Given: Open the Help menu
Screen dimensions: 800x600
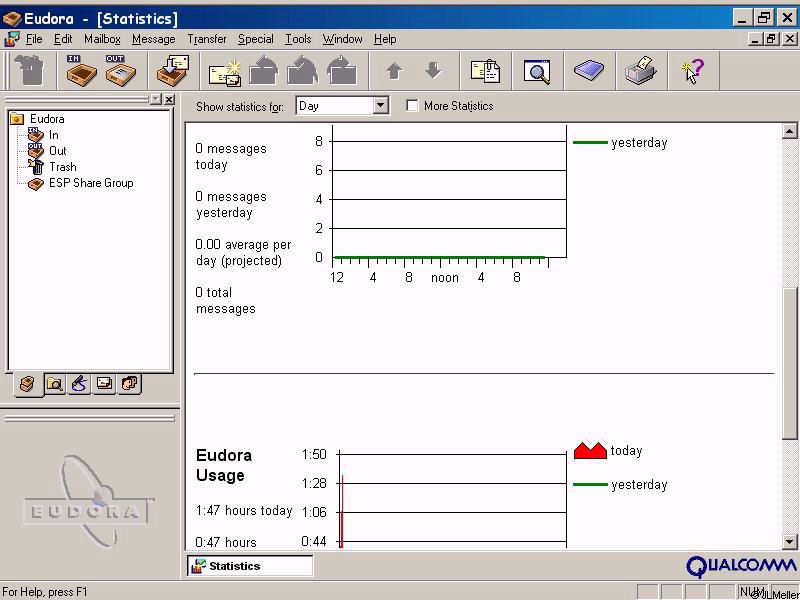Looking at the screenshot, I should click(385, 39).
